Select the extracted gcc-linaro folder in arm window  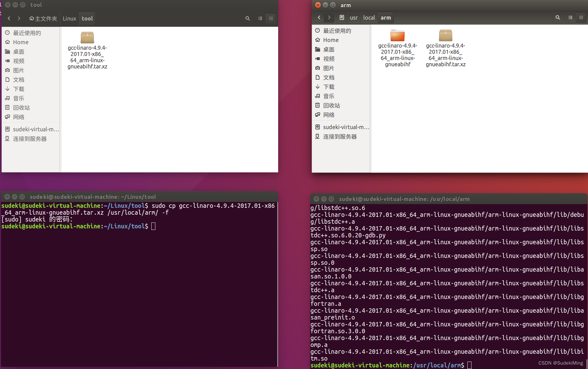(397, 48)
